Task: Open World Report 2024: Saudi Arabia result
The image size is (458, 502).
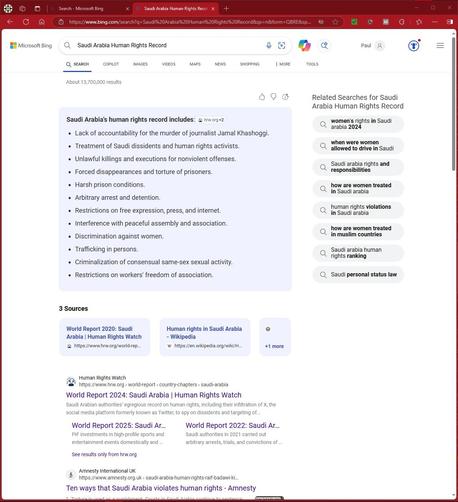Action: point(154,395)
